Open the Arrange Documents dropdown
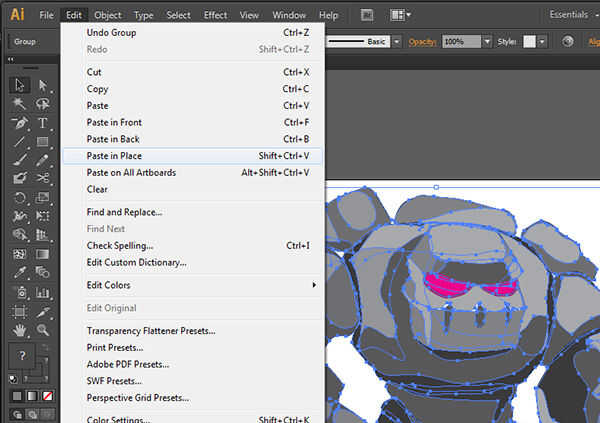Image resolution: width=600 pixels, height=423 pixels. pyautogui.click(x=400, y=15)
